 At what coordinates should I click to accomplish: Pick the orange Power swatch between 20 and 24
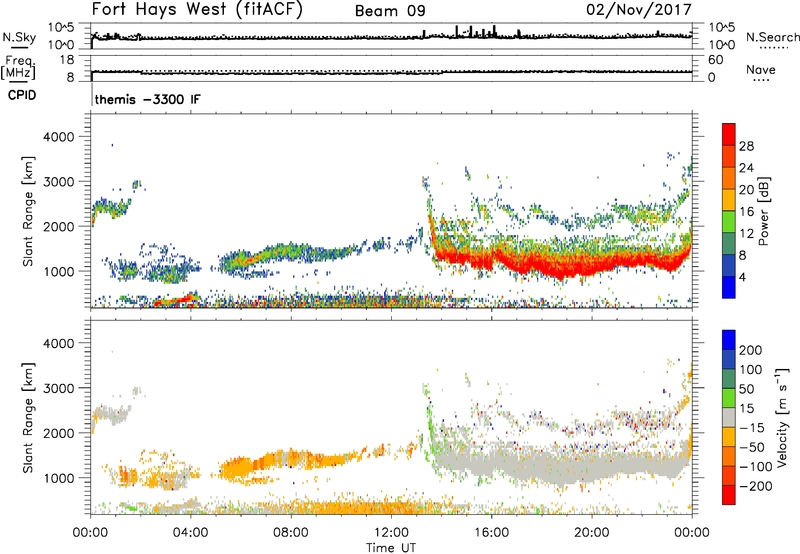pos(729,178)
